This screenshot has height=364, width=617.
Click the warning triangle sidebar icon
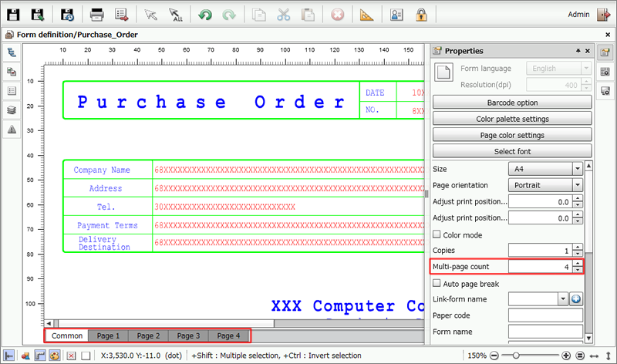(x=12, y=129)
